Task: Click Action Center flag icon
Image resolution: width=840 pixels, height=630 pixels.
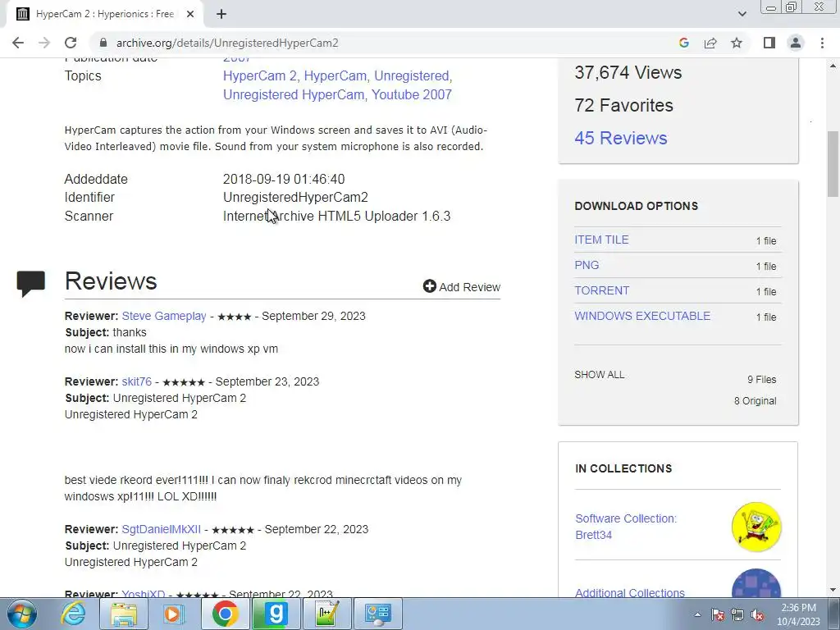Action: tap(717, 614)
